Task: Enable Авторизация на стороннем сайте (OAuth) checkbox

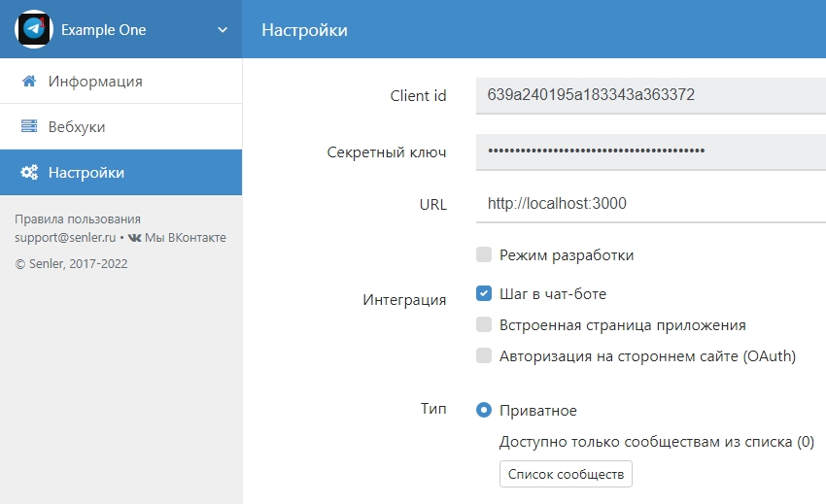Action: [484, 356]
